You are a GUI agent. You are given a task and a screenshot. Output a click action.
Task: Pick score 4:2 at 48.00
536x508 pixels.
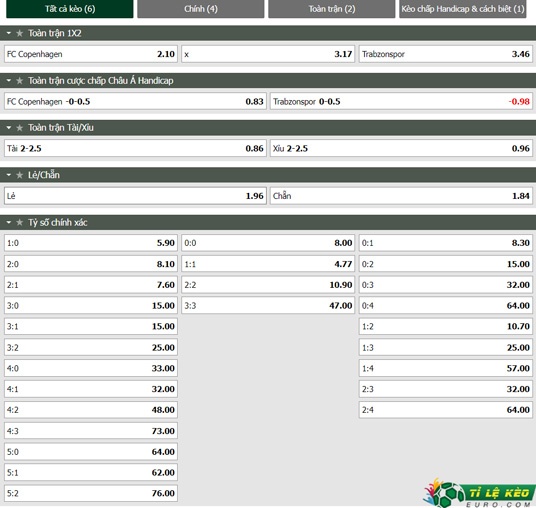tap(91, 410)
